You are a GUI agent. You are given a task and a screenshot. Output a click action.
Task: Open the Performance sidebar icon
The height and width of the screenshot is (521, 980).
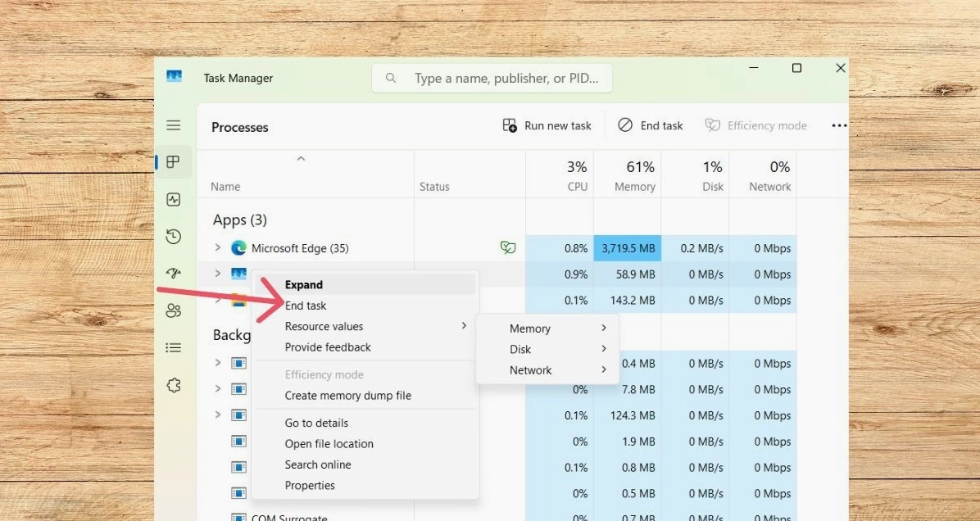pos(173,200)
